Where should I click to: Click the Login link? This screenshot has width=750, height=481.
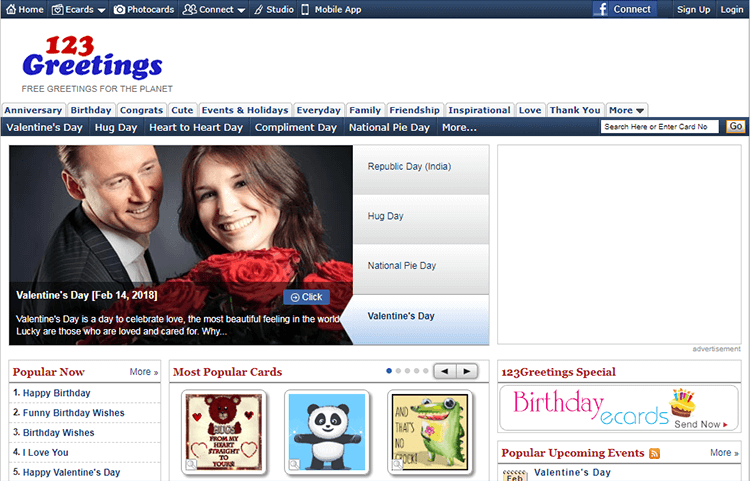[731, 10]
